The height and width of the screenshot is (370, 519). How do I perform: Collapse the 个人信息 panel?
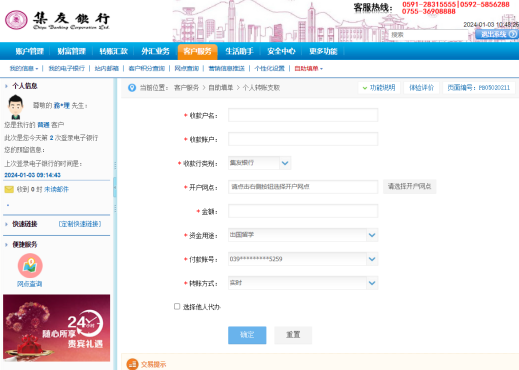point(6,86)
